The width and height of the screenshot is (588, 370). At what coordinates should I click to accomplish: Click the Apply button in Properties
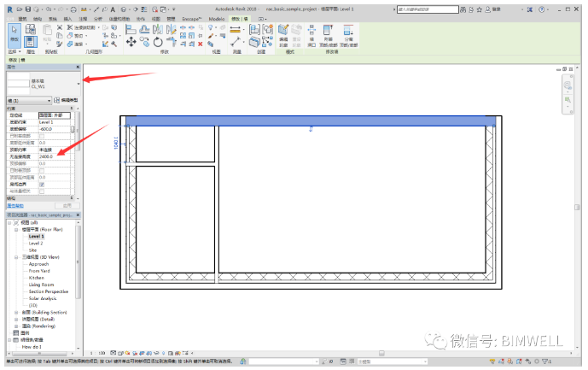pos(68,206)
